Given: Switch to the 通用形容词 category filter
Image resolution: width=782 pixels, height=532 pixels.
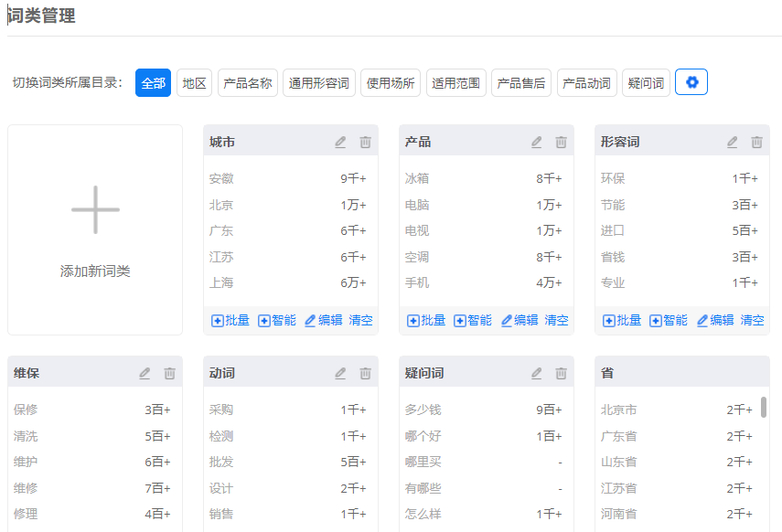Looking at the screenshot, I should [319, 83].
